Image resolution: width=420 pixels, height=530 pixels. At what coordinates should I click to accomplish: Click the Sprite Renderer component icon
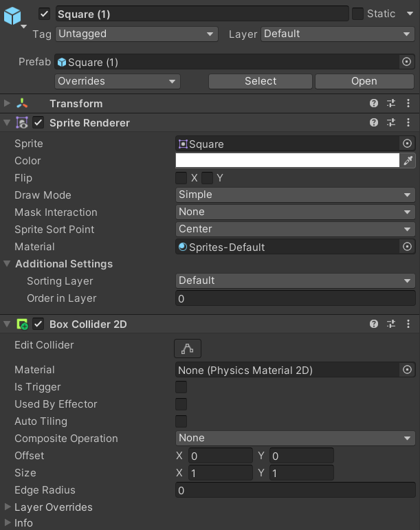pyautogui.click(x=22, y=122)
